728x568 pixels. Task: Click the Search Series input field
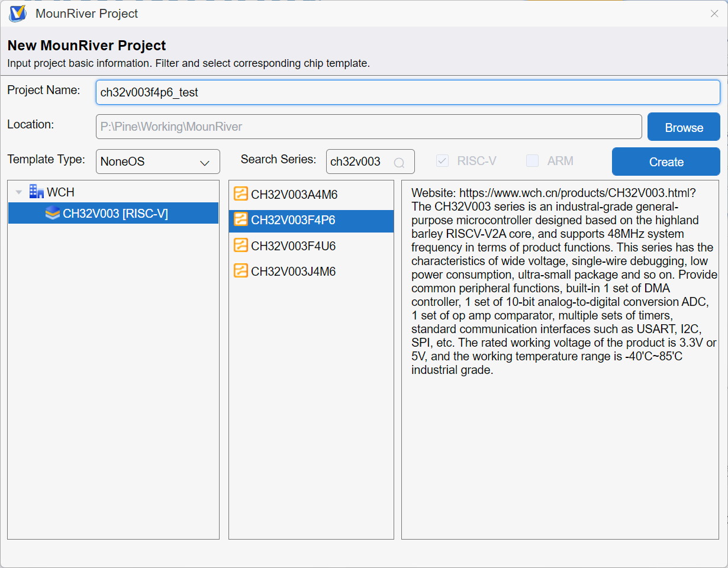[x=371, y=162]
